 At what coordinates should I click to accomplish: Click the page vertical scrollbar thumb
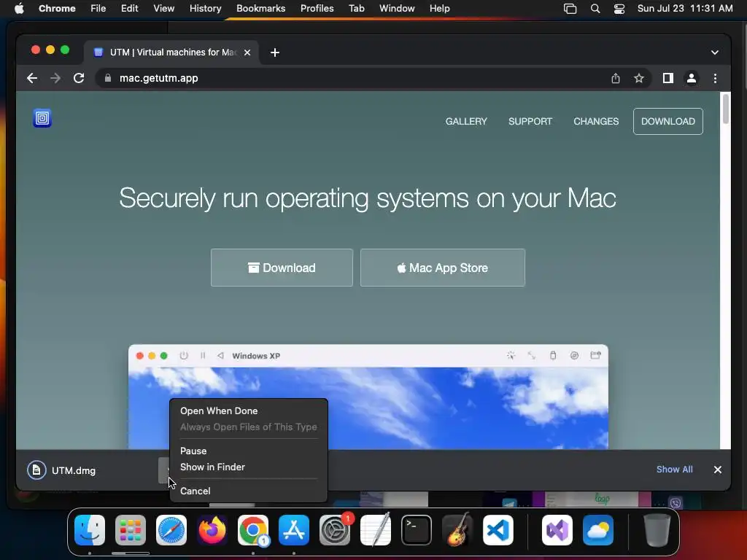pos(726,109)
